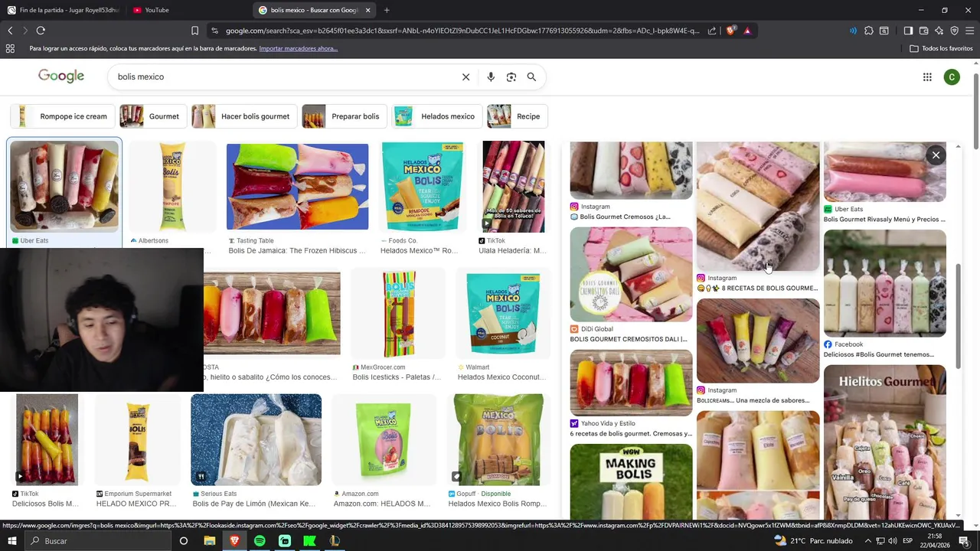Screen dimensions: 980x551
Task: Edit the bolis mexico search field
Action: coord(283,77)
